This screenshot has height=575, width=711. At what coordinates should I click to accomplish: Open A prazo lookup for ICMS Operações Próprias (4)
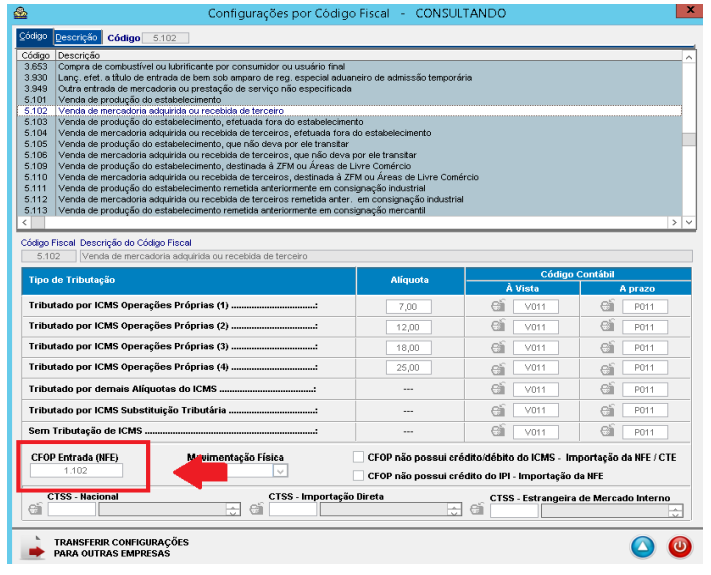pyautogui.click(x=607, y=368)
